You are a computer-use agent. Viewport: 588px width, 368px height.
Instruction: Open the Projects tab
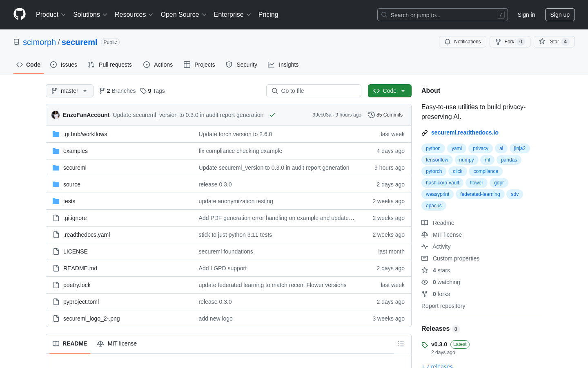(199, 65)
